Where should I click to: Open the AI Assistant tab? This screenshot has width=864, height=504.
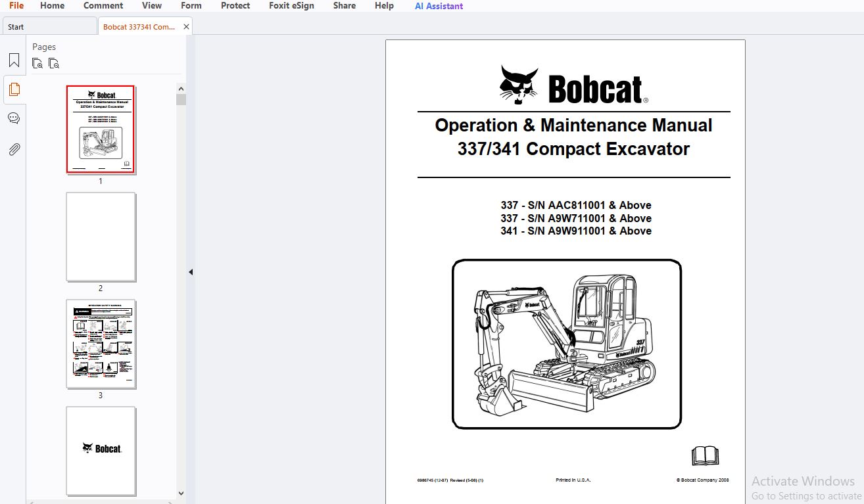439,6
